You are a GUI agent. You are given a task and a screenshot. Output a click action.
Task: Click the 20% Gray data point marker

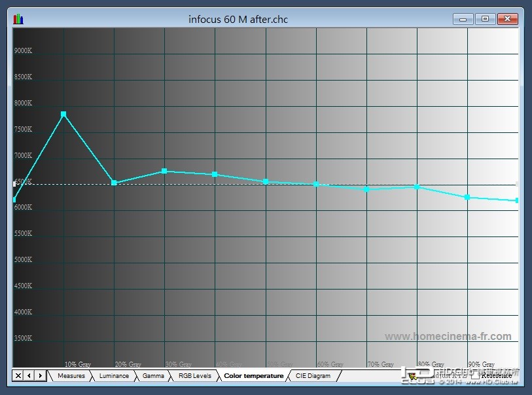(114, 183)
